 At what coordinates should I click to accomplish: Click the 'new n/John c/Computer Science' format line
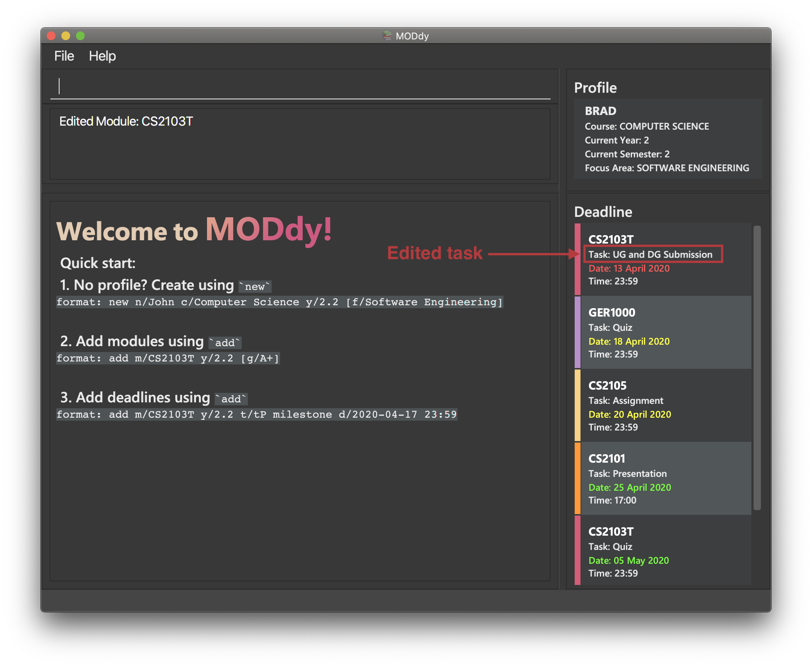(x=280, y=302)
